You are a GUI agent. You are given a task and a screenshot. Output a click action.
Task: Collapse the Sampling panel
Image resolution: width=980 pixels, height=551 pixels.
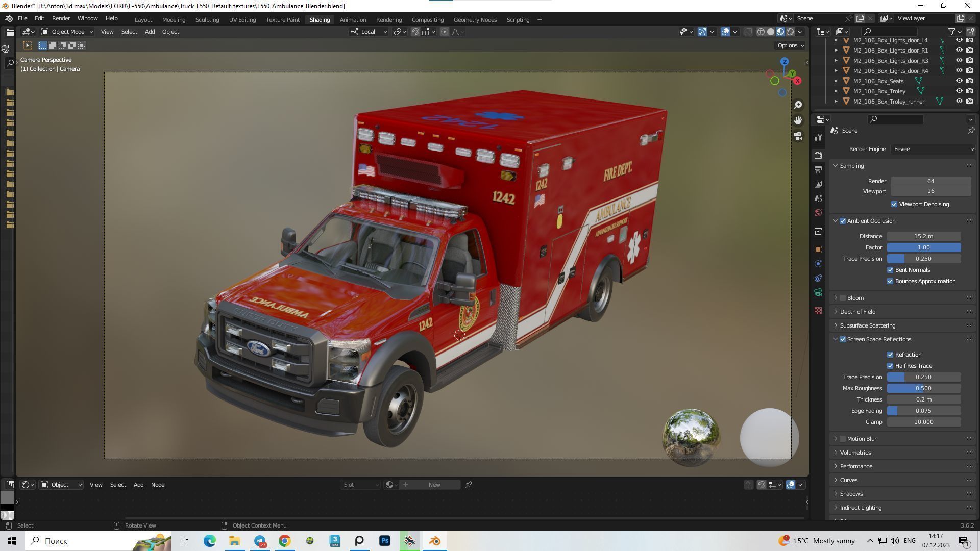point(851,166)
